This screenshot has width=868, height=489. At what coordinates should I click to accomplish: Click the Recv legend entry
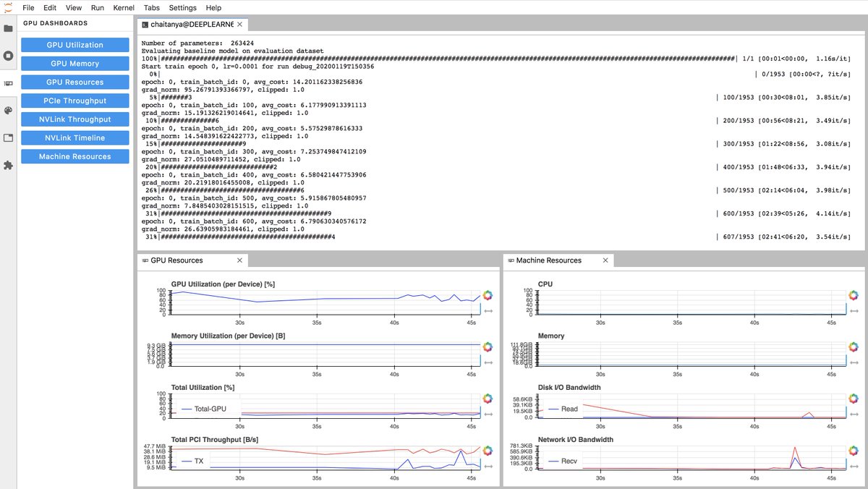[563, 461]
